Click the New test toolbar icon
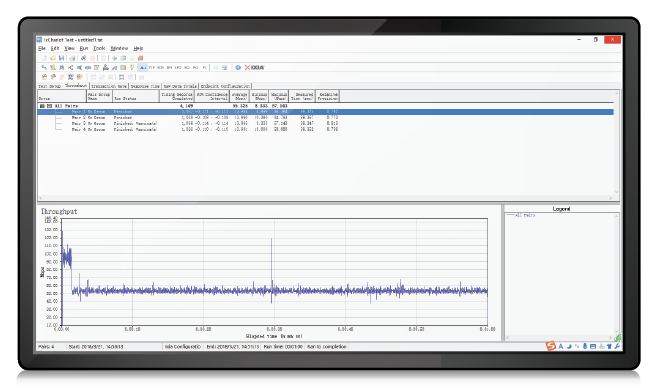The height and width of the screenshot is (389, 659). point(44,58)
